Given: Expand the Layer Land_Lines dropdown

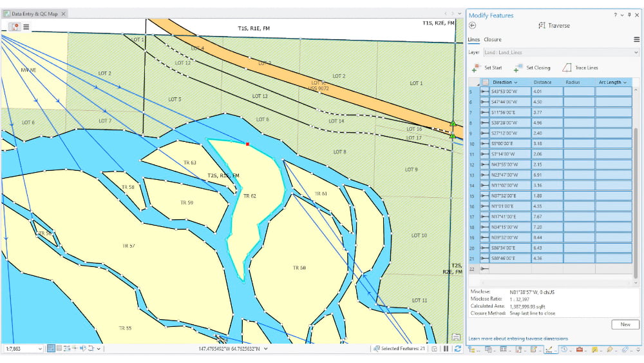Looking at the screenshot, I should click(x=636, y=52).
